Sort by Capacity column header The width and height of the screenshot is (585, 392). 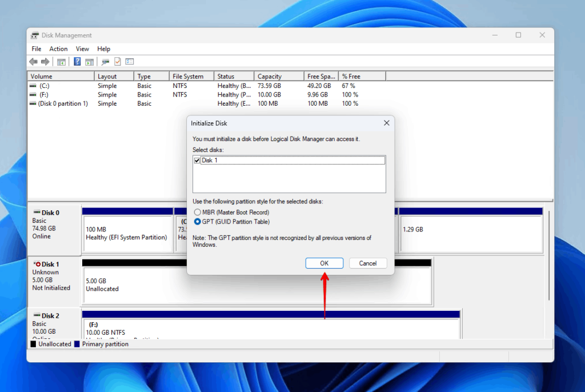click(279, 76)
